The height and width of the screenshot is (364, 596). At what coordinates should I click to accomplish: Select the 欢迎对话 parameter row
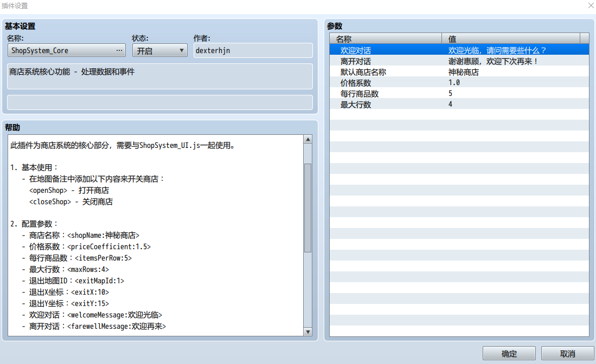459,50
